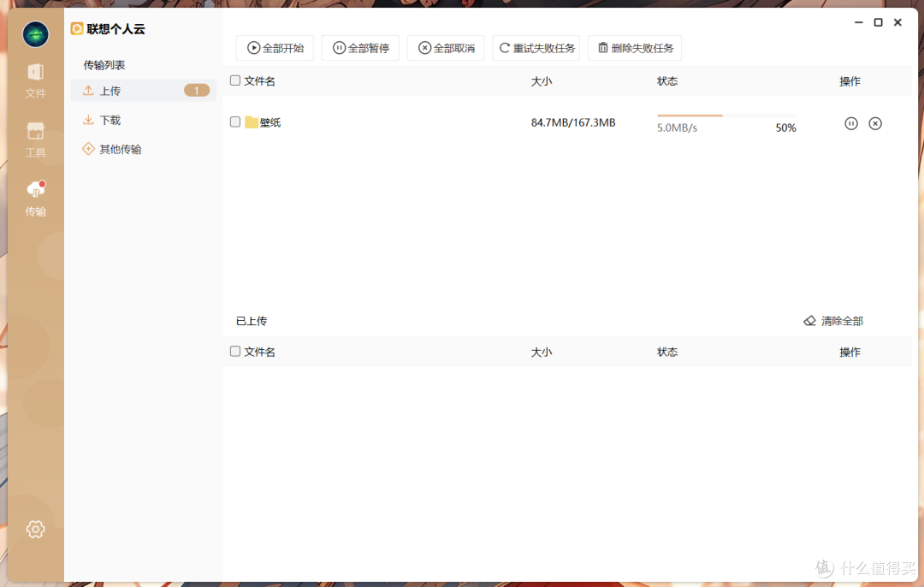Open settings via the gear icon
Image resolution: width=924 pixels, height=587 pixels.
(35, 529)
